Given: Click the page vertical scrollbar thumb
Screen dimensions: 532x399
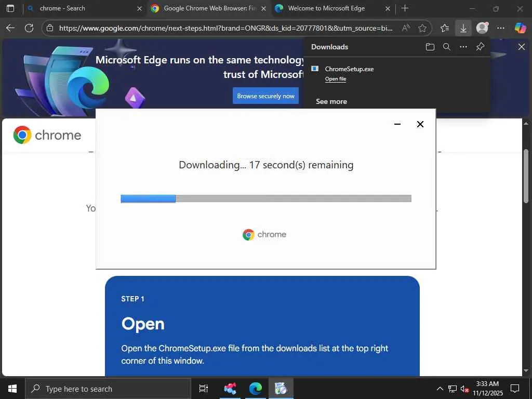Looking at the screenshot, I should pos(526,176).
